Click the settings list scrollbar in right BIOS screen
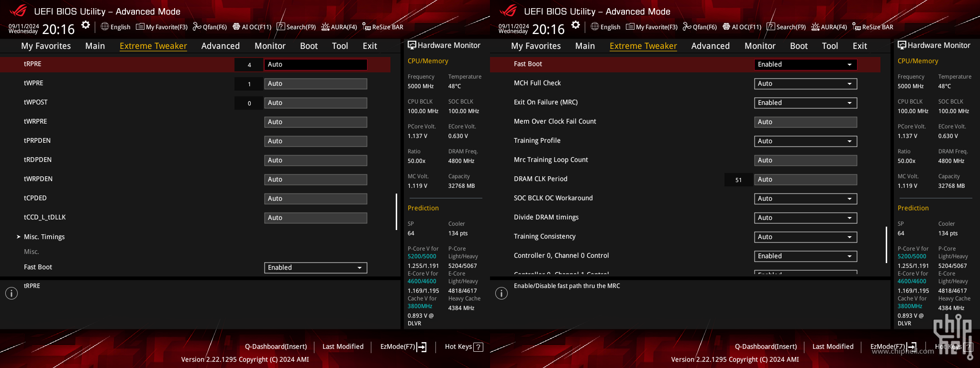Screen dimensions: 980x368 886,244
